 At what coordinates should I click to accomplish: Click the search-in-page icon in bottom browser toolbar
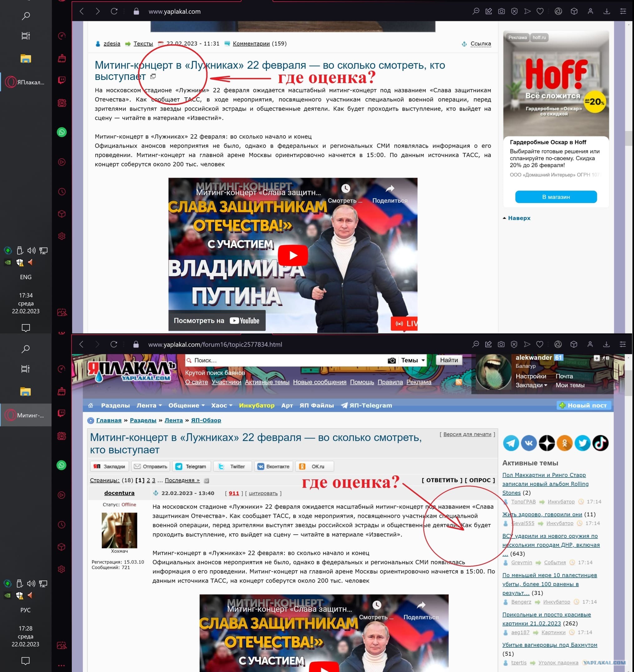(475, 344)
